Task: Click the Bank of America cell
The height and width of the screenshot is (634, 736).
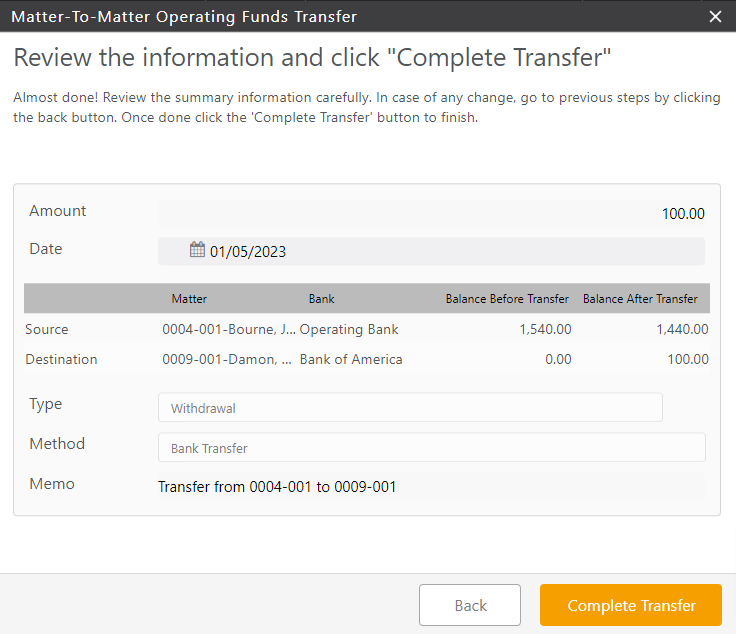Action: tap(351, 359)
